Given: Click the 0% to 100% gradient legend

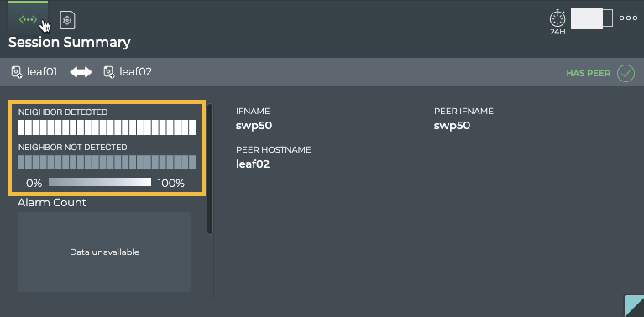Looking at the screenshot, I should [x=100, y=182].
